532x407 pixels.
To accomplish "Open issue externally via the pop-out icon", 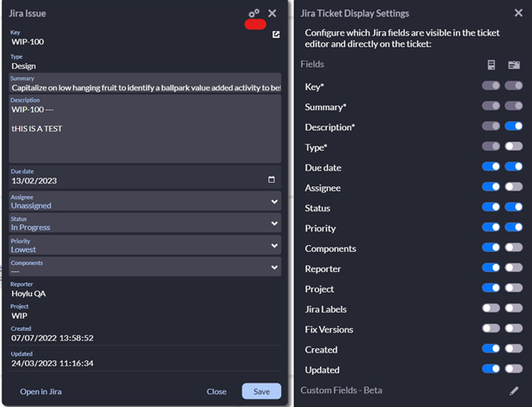I will point(276,35).
